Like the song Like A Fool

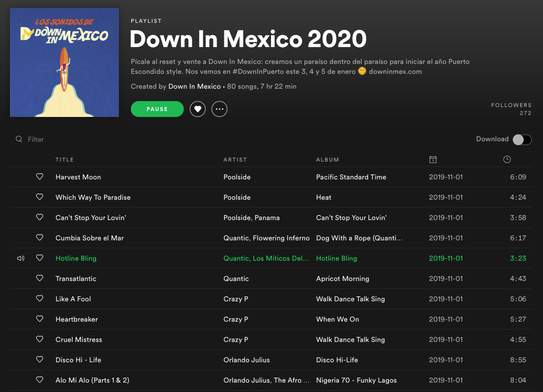click(40, 298)
